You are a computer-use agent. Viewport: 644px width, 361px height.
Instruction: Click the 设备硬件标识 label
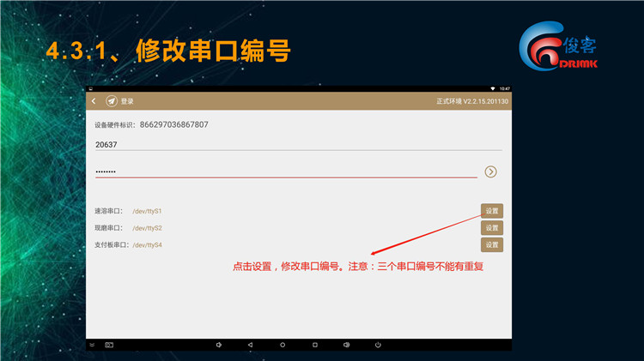tap(114, 125)
